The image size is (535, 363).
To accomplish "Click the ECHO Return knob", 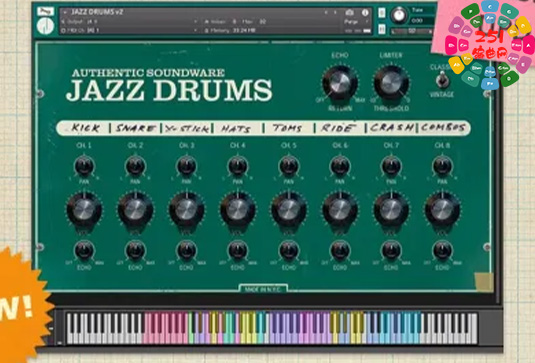I will point(340,83).
